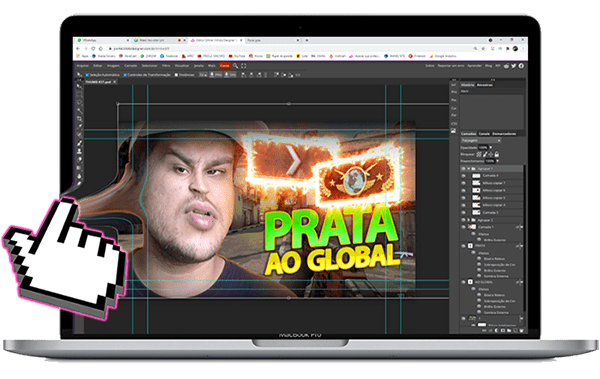Open the Reddit icon in header
Viewport: 600px width, 379px height.
(x=506, y=66)
